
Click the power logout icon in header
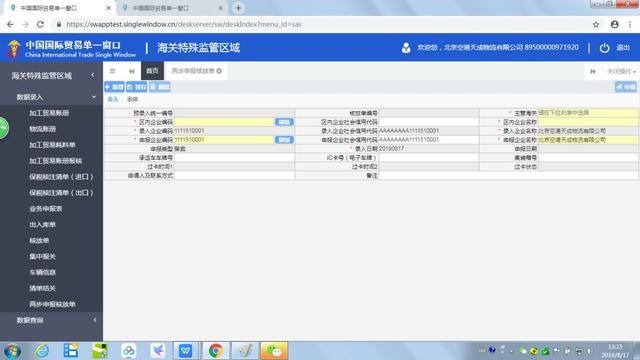tap(604, 48)
